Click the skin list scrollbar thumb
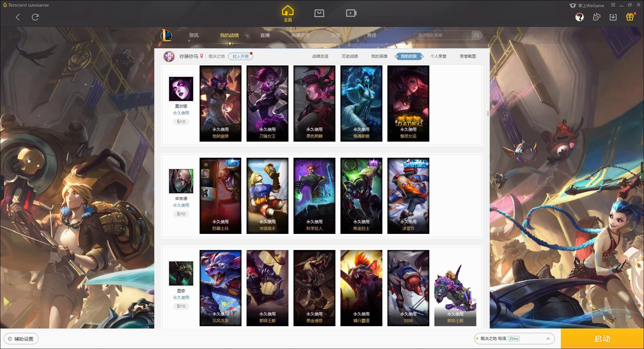The image size is (644, 349). pyautogui.click(x=488, y=113)
